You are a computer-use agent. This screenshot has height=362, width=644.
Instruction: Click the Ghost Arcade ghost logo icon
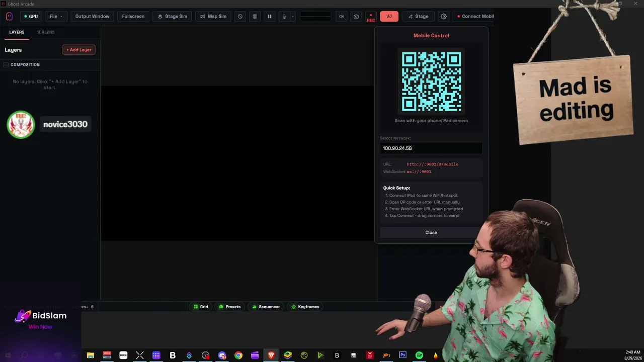pos(9,16)
